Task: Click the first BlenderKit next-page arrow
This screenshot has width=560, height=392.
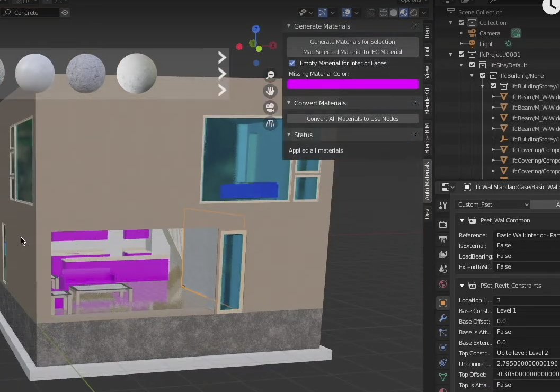Action: 222,57
